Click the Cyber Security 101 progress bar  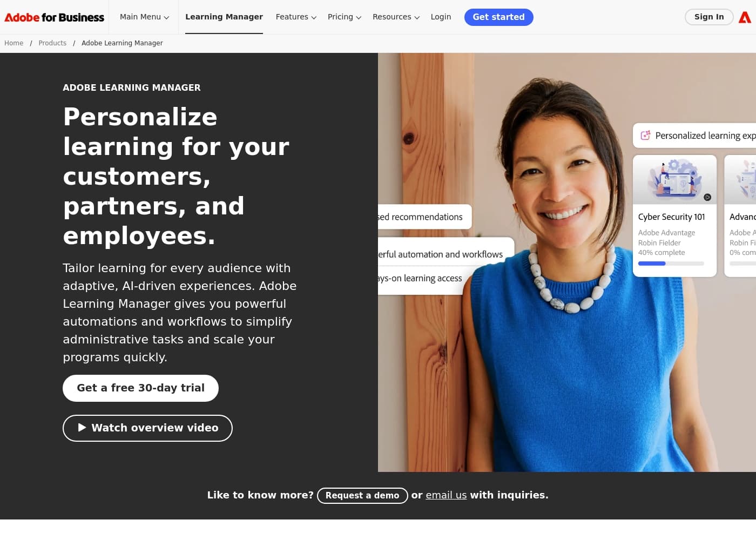click(x=671, y=264)
